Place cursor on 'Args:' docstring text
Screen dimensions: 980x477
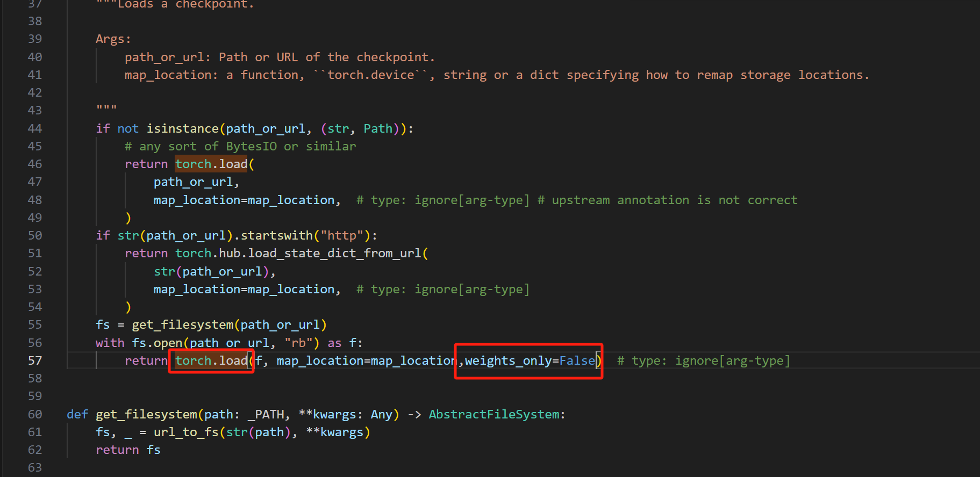coord(113,39)
